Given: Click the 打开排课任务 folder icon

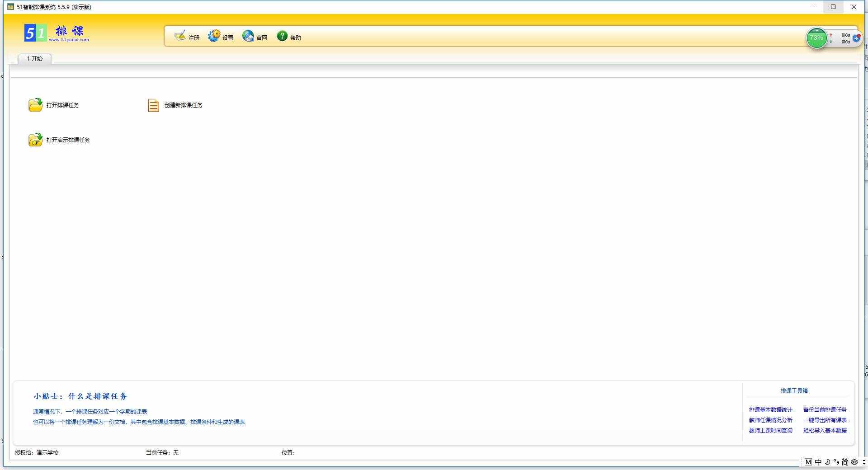Looking at the screenshot, I should 35,105.
